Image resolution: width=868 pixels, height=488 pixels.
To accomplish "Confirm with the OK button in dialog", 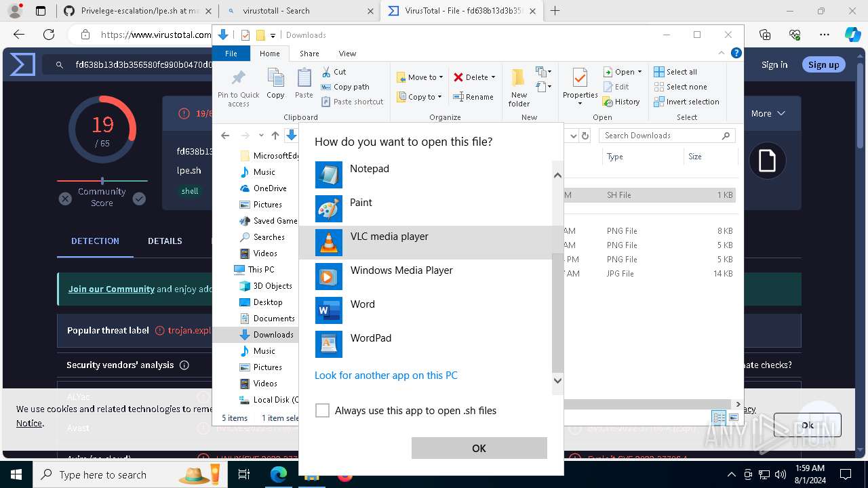I will click(479, 448).
